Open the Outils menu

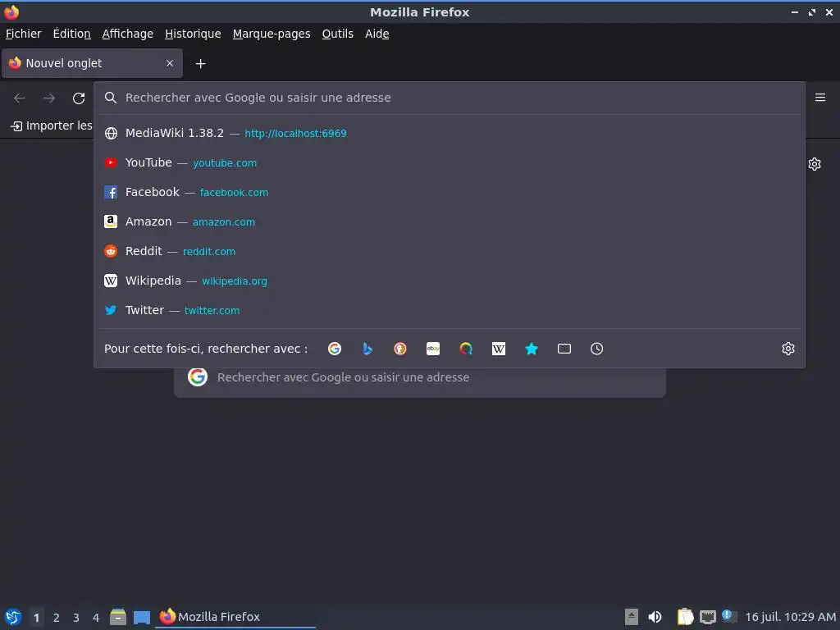(337, 34)
